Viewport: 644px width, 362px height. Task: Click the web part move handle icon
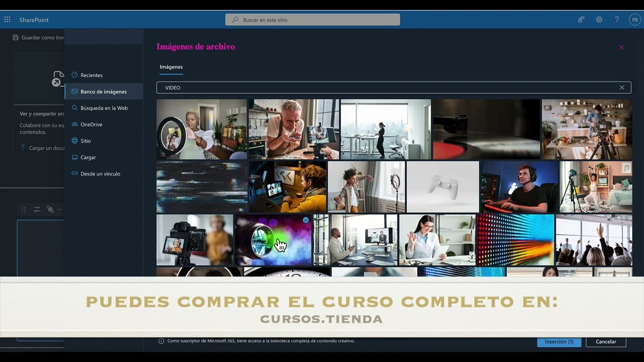point(23,209)
